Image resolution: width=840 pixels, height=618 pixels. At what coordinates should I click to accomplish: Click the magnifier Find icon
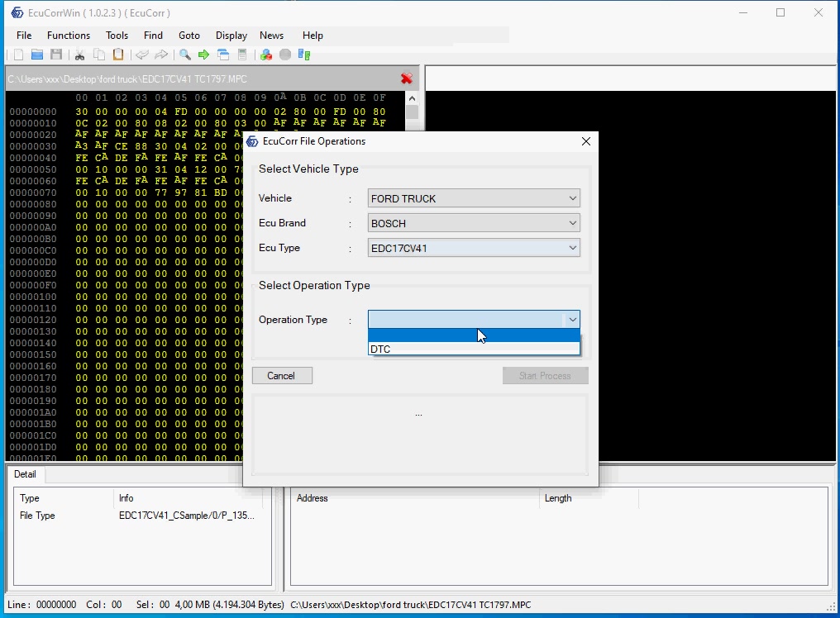point(185,55)
